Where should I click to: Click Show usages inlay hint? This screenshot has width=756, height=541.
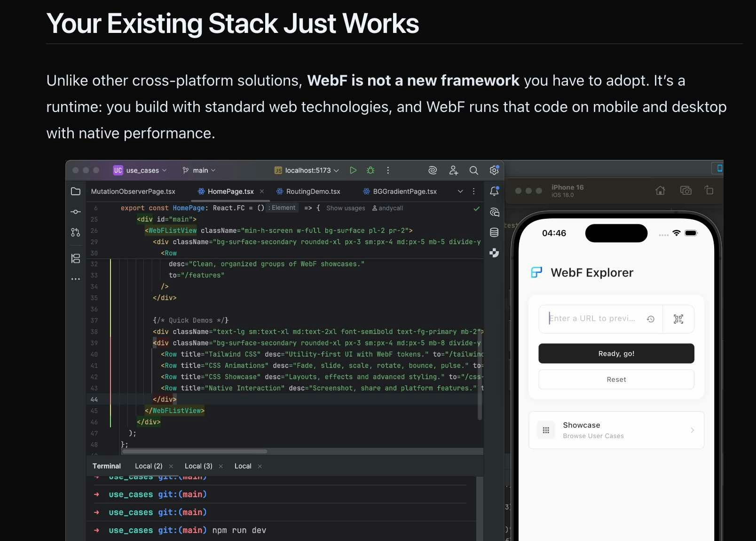[x=346, y=208]
